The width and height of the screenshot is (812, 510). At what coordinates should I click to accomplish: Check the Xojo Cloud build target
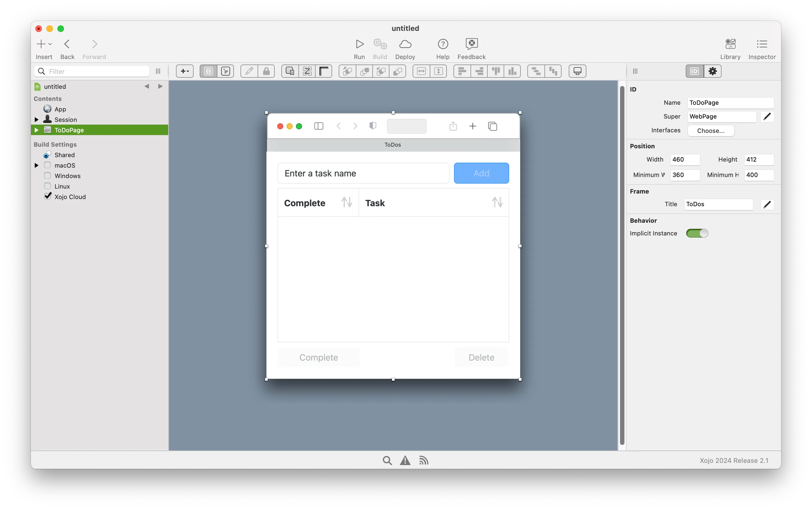pyautogui.click(x=46, y=196)
